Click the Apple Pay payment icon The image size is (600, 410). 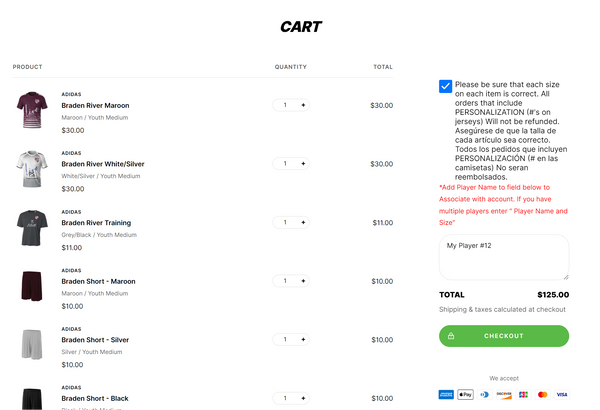[x=465, y=395]
